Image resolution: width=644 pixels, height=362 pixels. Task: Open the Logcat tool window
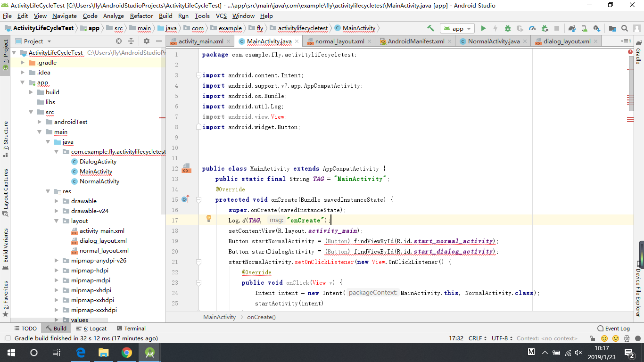pyautogui.click(x=91, y=329)
